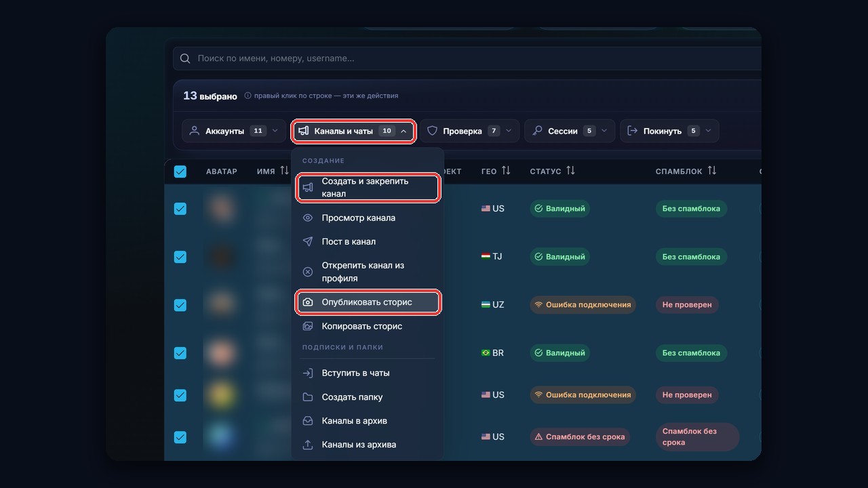Collapse the Каналы и чаты dropdown
This screenshot has height=488, width=868.
pos(353,131)
